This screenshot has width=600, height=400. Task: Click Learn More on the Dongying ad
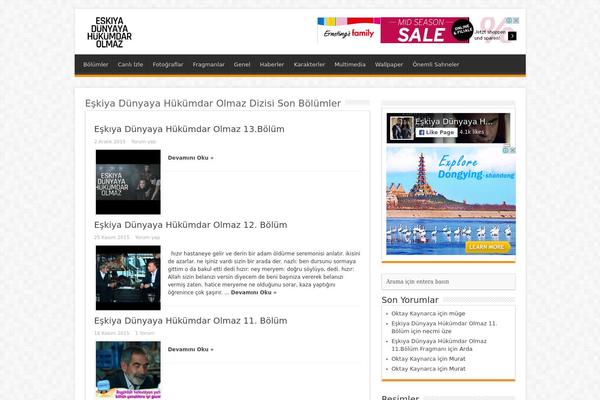(488, 247)
